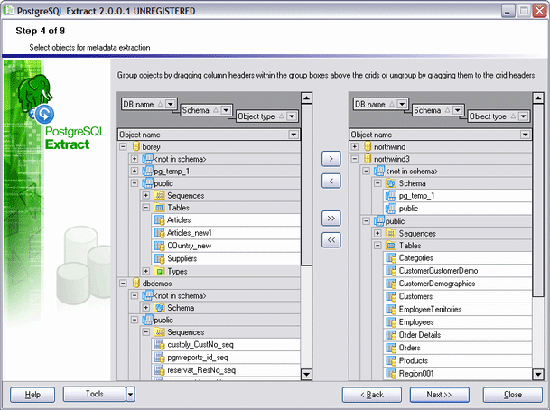The height and width of the screenshot is (410, 550).
Task: Select the public row under northwind3 Schema
Action: [x=458, y=208]
